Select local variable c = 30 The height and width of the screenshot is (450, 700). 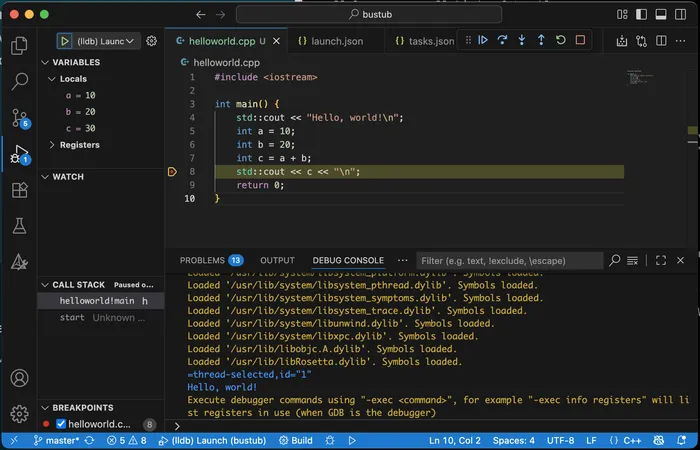(81, 129)
